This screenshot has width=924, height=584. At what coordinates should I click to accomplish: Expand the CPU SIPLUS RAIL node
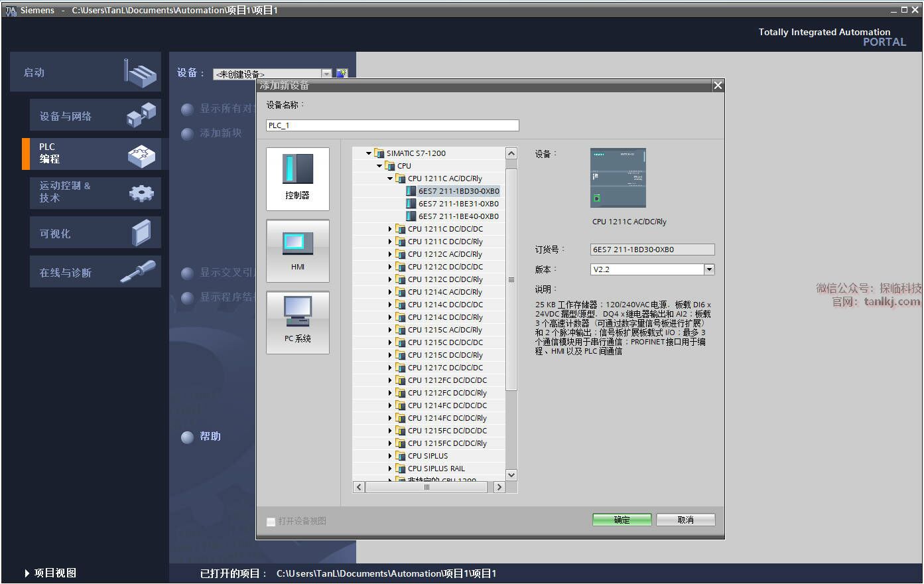[390, 469]
